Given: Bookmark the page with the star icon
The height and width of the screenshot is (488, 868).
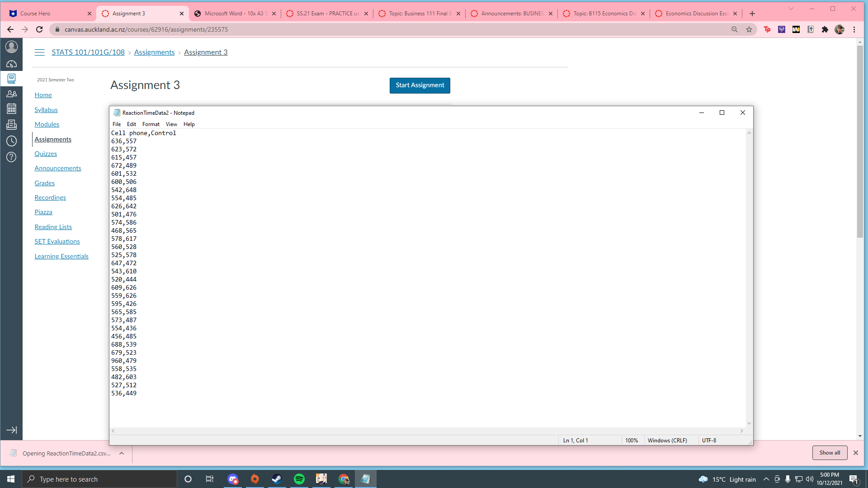Looking at the screenshot, I should (749, 29).
